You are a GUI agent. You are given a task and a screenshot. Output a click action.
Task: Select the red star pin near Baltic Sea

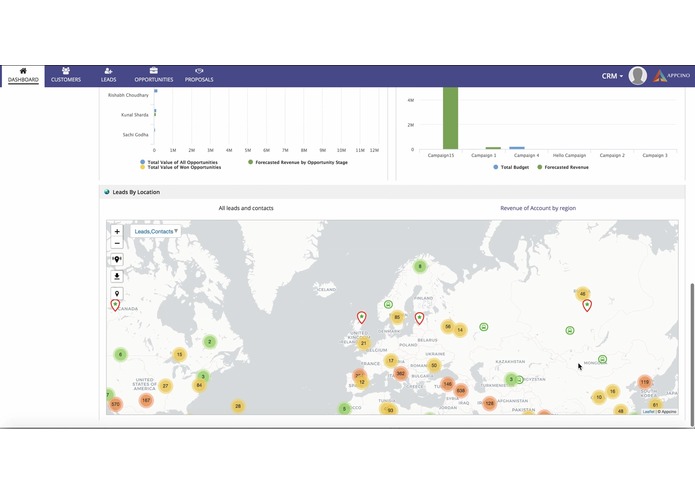pos(419,318)
